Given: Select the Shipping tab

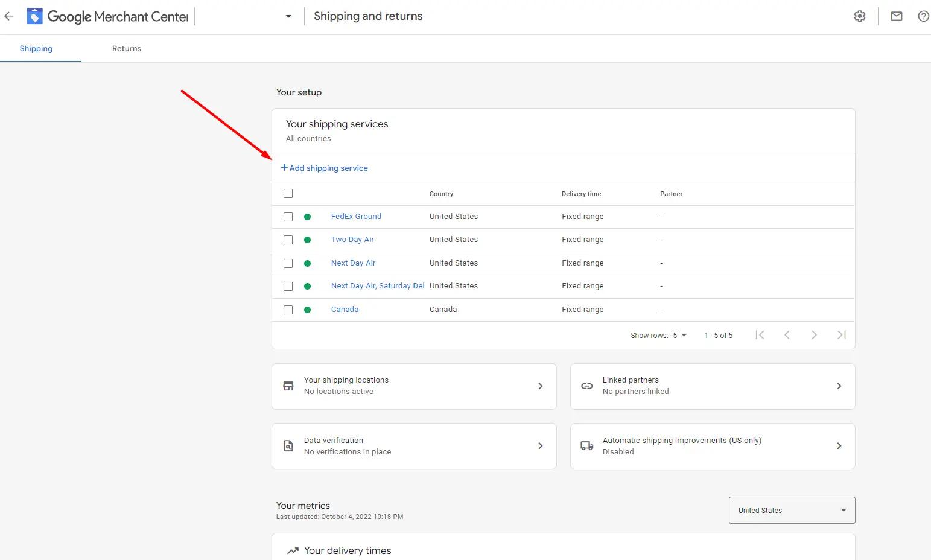Looking at the screenshot, I should pyautogui.click(x=36, y=49).
